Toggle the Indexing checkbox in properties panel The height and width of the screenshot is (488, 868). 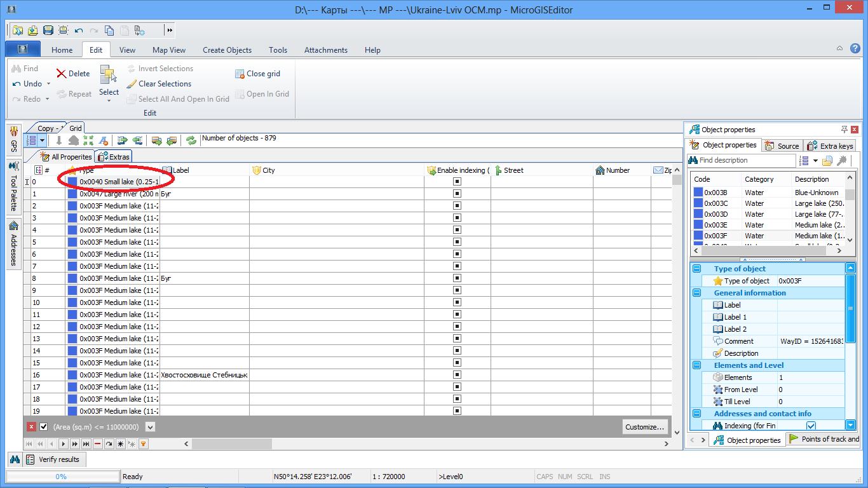(x=811, y=426)
